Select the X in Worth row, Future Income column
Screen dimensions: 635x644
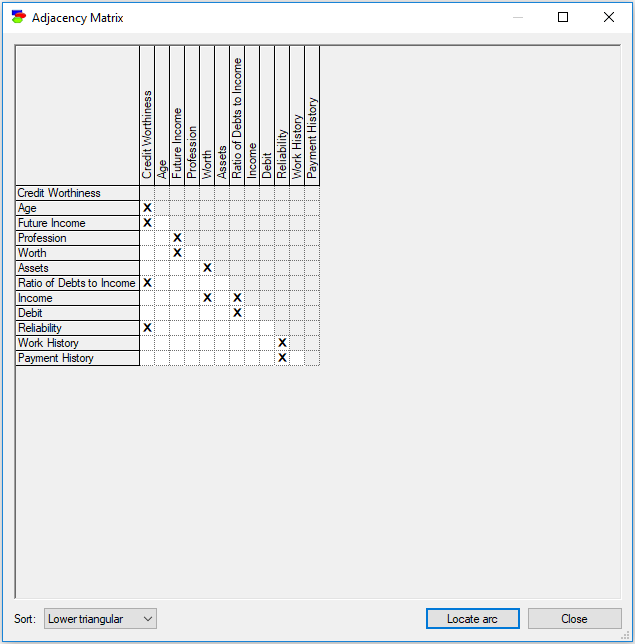(177, 253)
